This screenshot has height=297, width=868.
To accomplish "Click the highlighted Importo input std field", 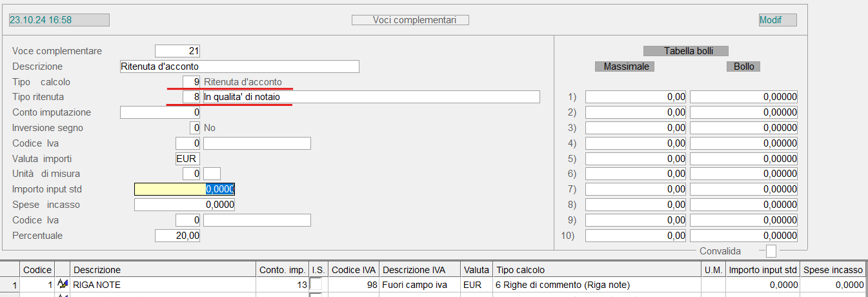I will (x=184, y=189).
